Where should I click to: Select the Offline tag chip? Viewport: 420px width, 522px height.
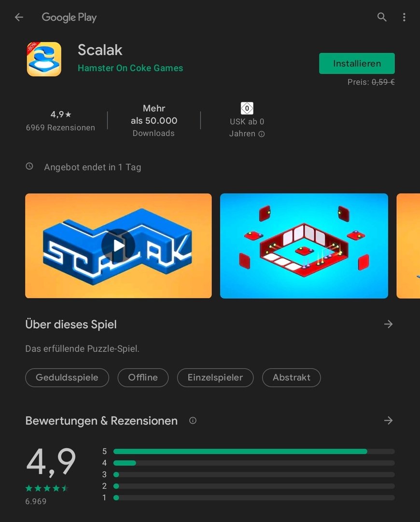click(143, 377)
